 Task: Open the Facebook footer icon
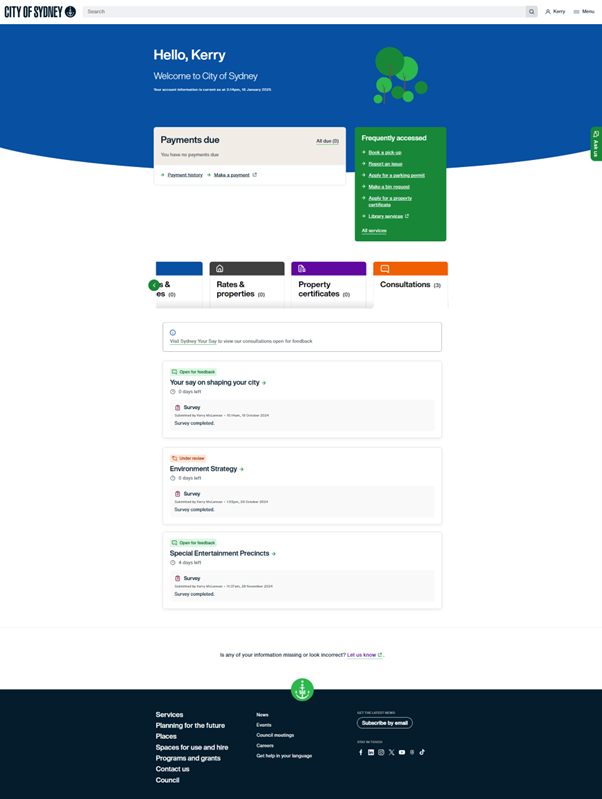point(361,752)
